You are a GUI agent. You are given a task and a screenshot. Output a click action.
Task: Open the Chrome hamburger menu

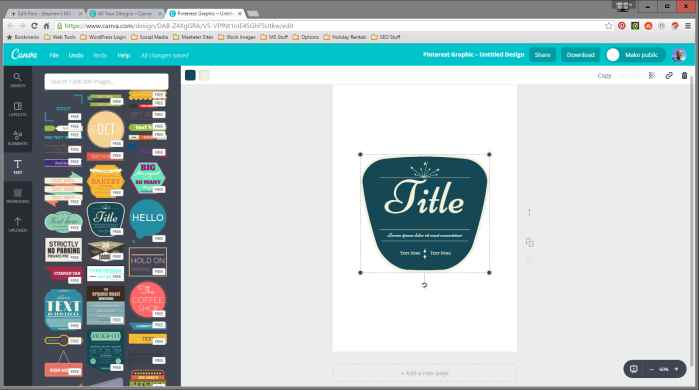tap(688, 26)
